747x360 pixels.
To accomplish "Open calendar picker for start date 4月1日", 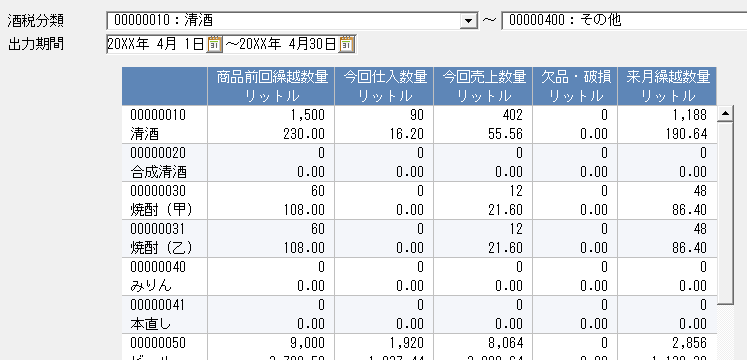I will click(214, 44).
